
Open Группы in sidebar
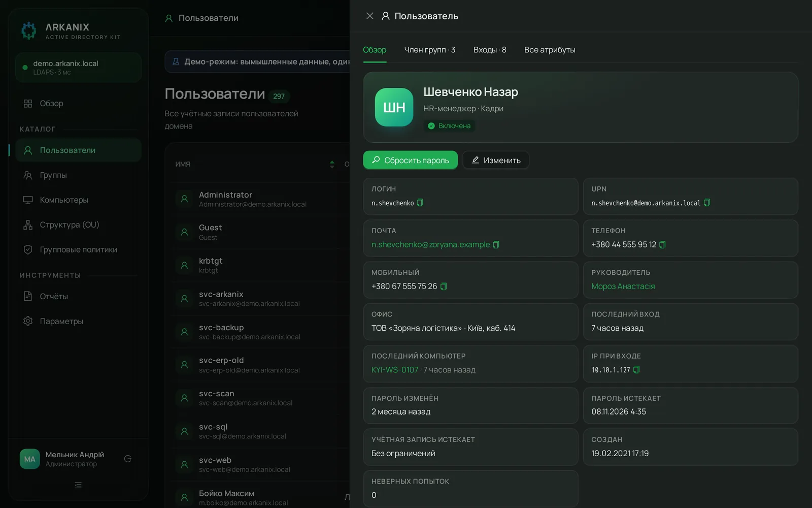click(x=78, y=175)
